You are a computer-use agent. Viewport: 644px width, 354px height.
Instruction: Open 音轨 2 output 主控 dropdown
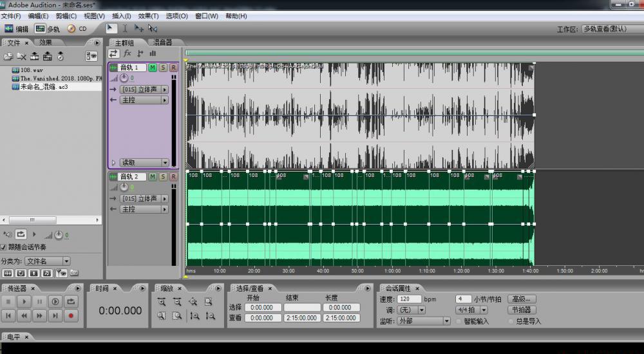144,209
